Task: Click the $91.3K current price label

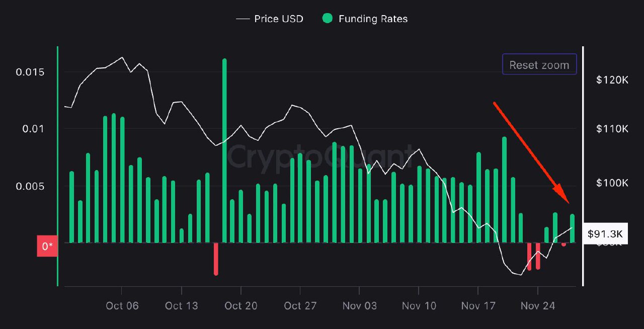Action: pyautogui.click(x=605, y=234)
